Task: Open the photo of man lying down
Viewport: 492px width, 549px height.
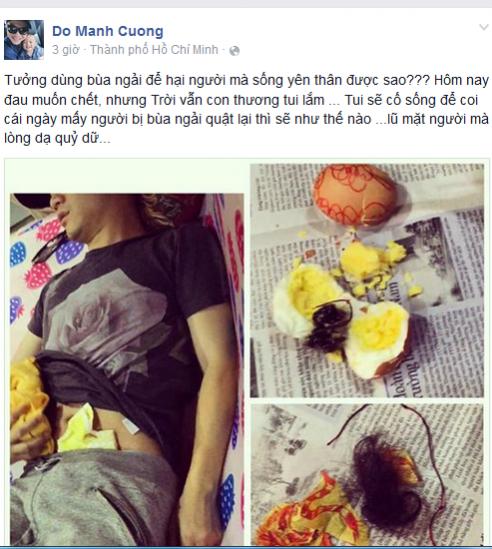Action: (x=127, y=369)
